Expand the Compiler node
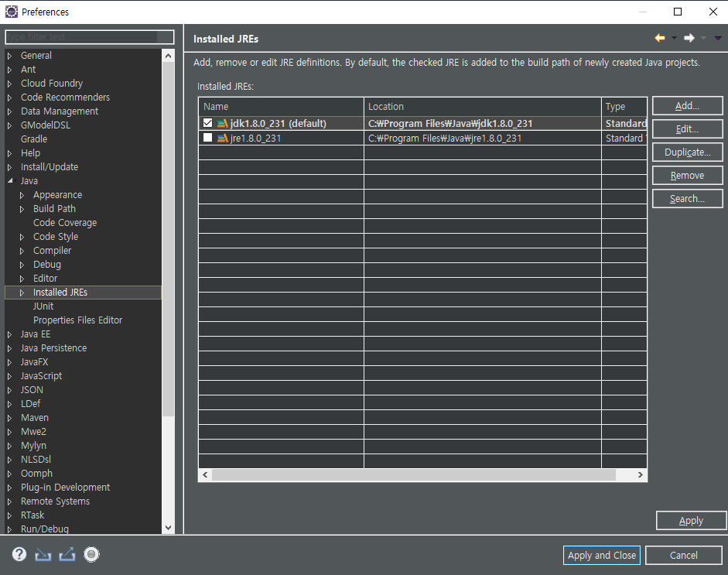The height and width of the screenshot is (575, 728). 22,251
